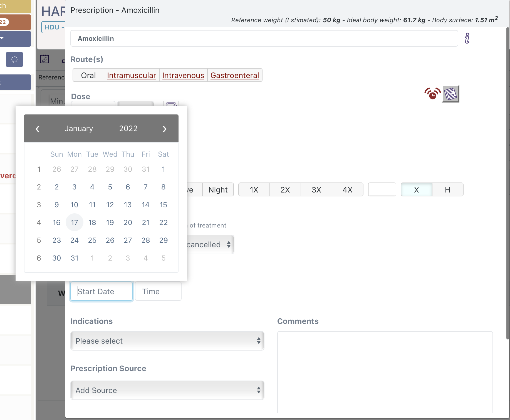510x420 pixels.
Task: Select the Gastroenteral route option
Action: pyautogui.click(x=235, y=75)
